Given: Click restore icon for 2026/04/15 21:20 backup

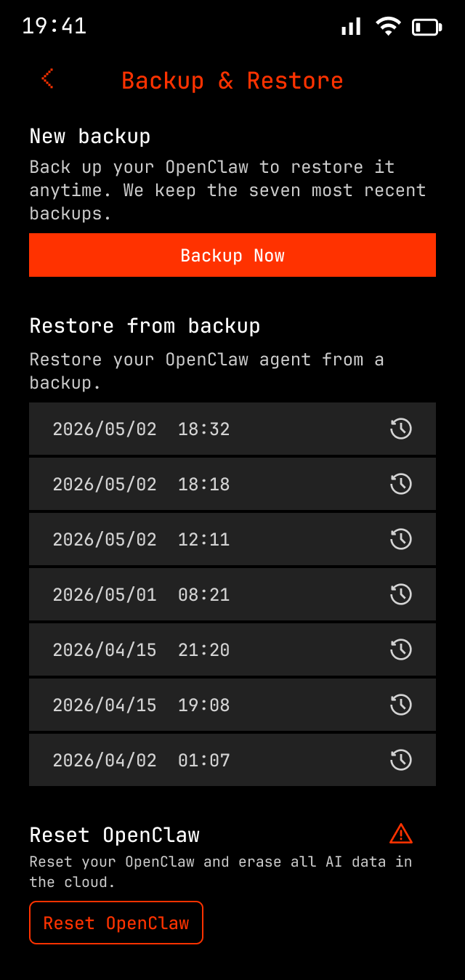Looking at the screenshot, I should 401,649.
